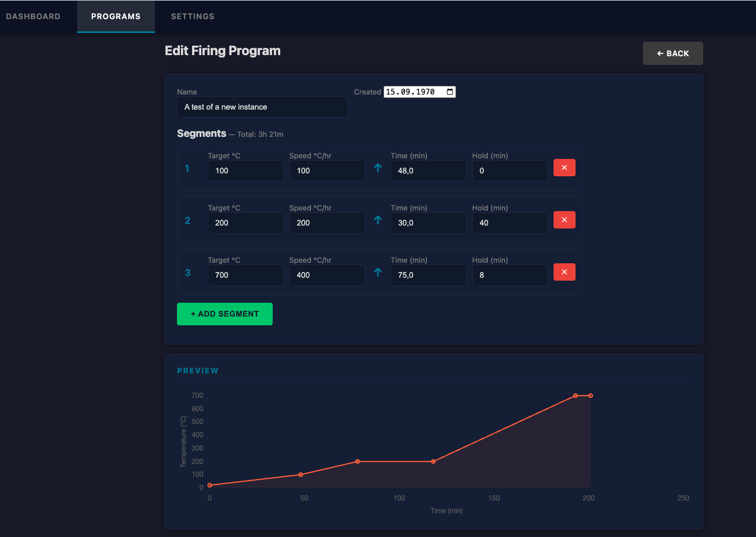
Task: Edit segment 3 Hold field showing 8
Action: (509, 275)
